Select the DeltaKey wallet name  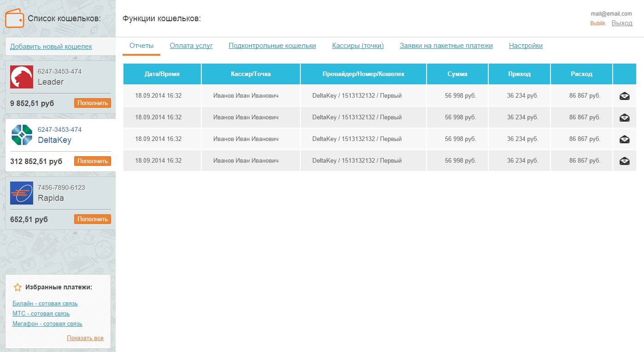point(54,140)
